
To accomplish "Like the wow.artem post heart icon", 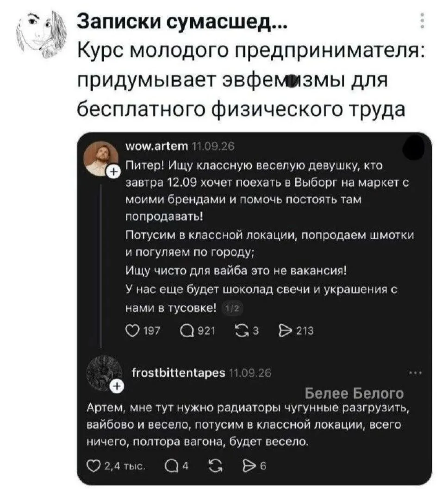I will pos(132,330).
